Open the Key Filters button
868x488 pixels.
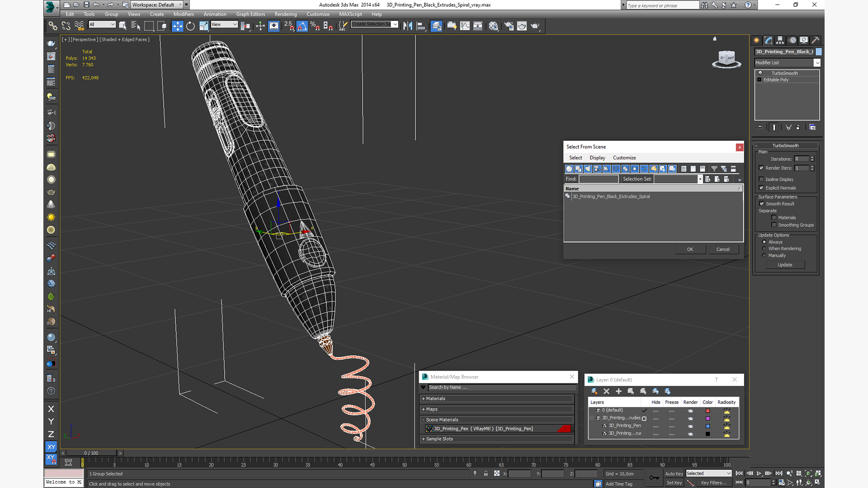(713, 483)
